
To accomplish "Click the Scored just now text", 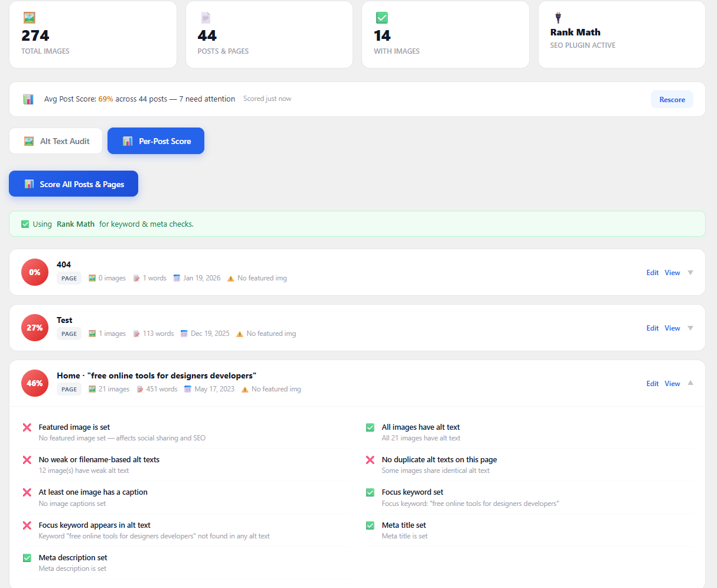I will coord(267,99).
